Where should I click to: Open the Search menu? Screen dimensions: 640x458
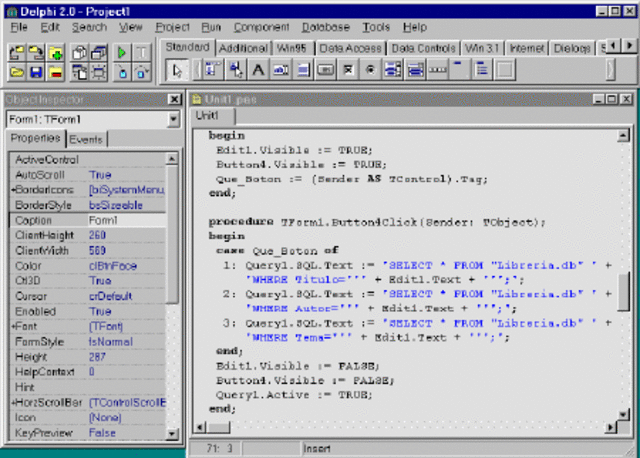(x=89, y=27)
